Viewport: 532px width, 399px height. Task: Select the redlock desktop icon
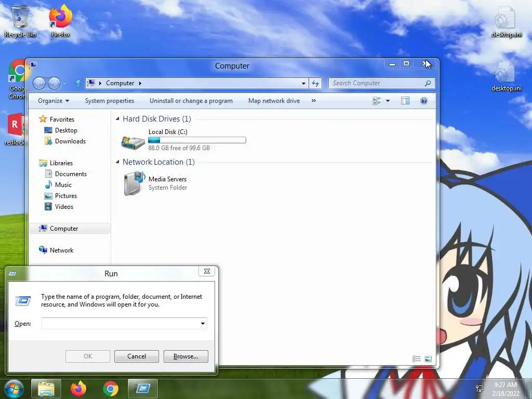point(15,129)
